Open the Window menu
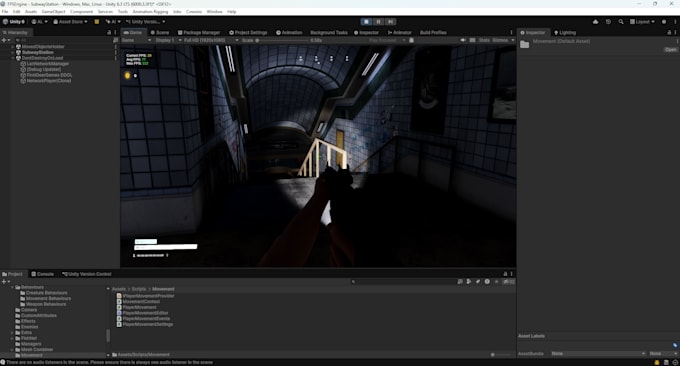Viewport: 680px width, 366px height. 214,12
